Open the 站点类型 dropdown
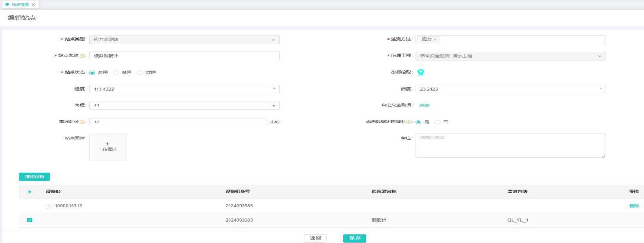 tap(184, 39)
